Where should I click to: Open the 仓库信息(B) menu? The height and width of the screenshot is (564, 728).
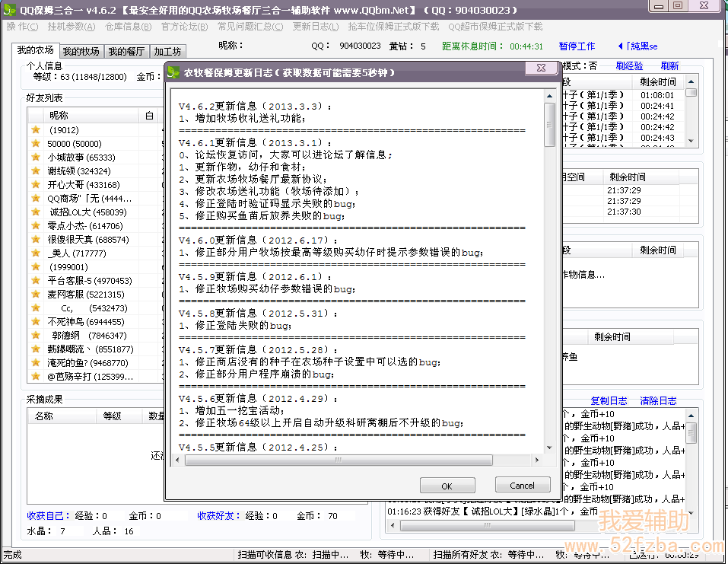click(128, 27)
